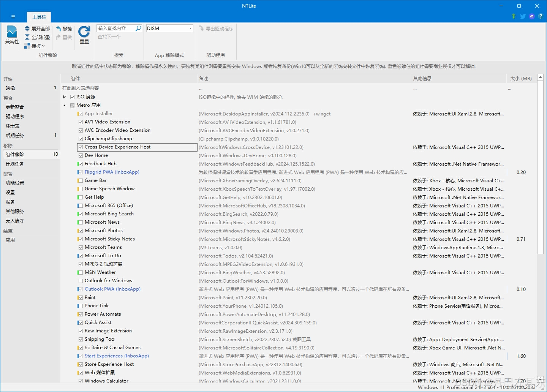Click the 查找下一个 find next button
547x392 pixels.
coord(109,37)
